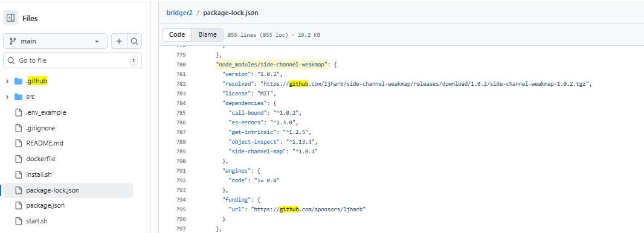Open the .gitignore file
The width and height of the screenshot is (644, 233).
pyautogui.click(x=40, y=128)
